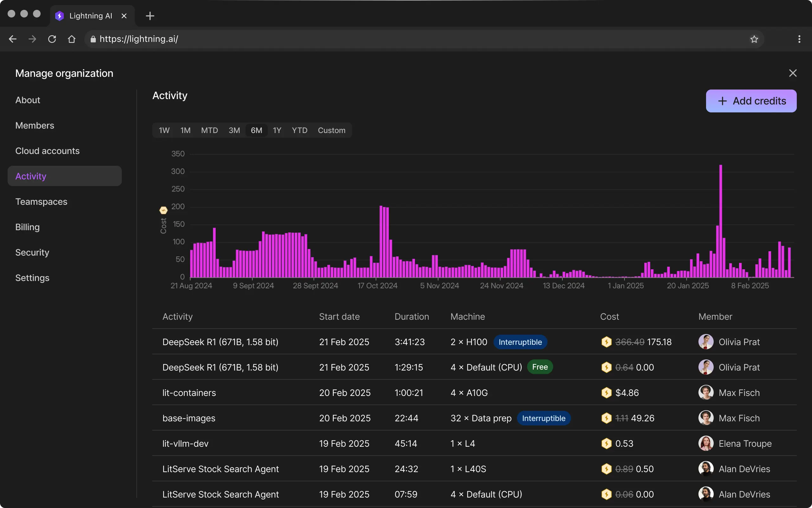Click the Lightning AI tab favicon
Image resolution: width=812 pixels, height=508 pixels.
59,16
